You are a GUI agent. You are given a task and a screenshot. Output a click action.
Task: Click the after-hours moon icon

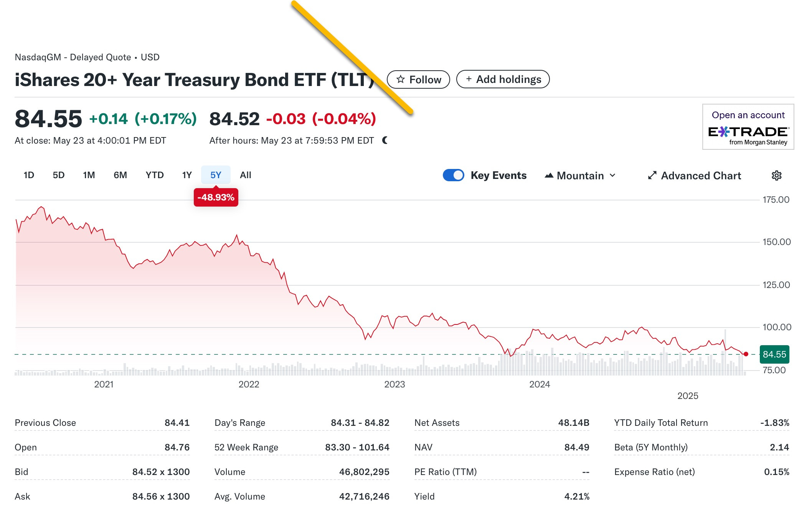pos(385,141)
